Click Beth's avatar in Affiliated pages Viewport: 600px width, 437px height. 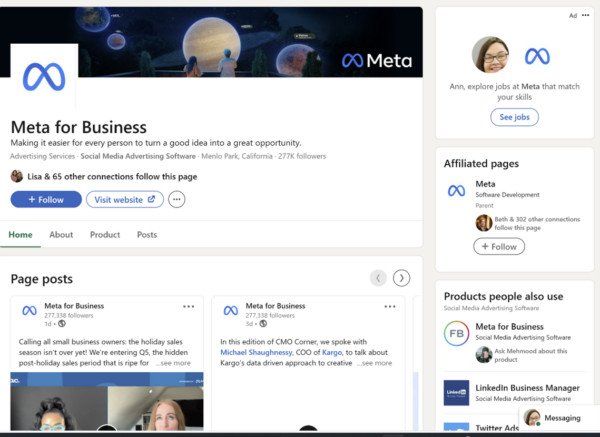pyautogui.click(x=484, y=223)
